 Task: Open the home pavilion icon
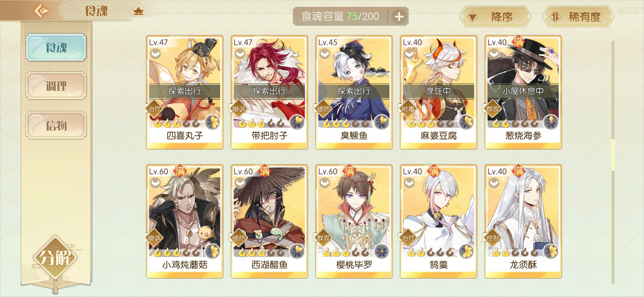coord(138,12)
